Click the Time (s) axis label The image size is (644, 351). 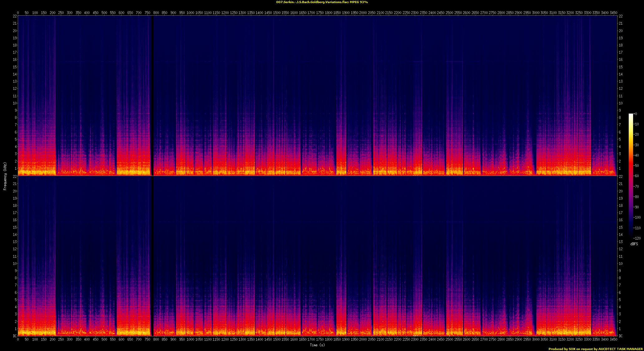pos(317,345)
